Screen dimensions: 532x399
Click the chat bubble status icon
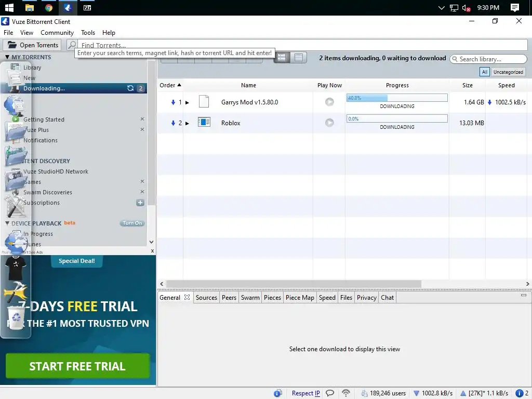pos(330,393)
